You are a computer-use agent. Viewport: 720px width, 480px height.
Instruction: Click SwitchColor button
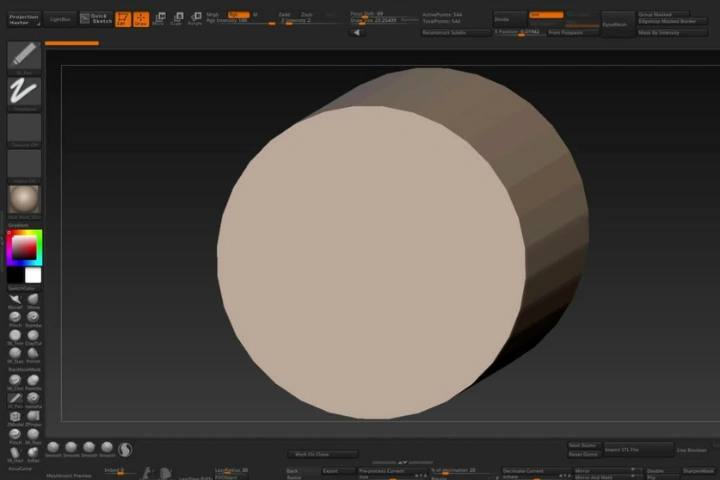pyautogui.click(x=24, y=288)
